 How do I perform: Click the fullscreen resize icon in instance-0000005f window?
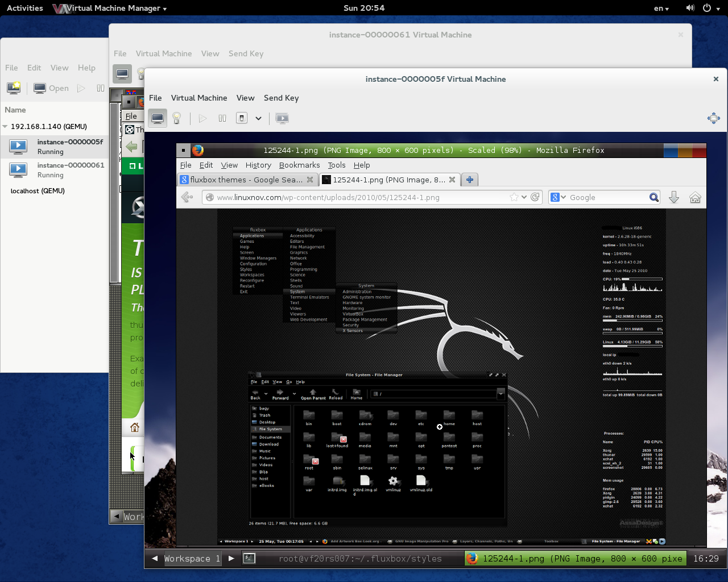coord(713,118)
